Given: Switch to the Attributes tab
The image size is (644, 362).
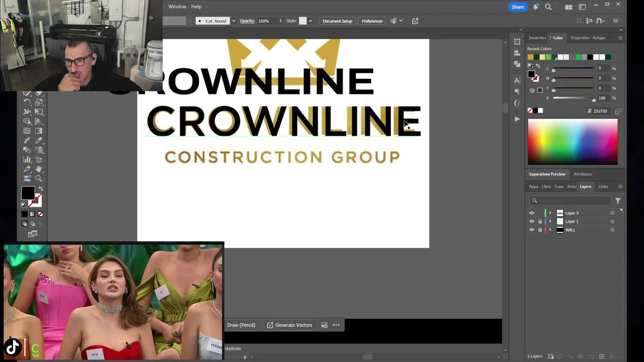Looking at the screenshot, I should (583, 174).
